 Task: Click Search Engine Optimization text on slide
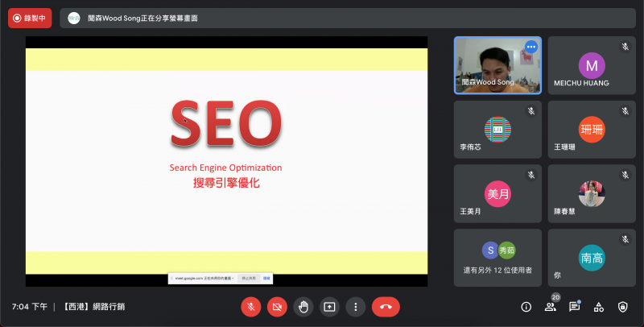(226, 168)
